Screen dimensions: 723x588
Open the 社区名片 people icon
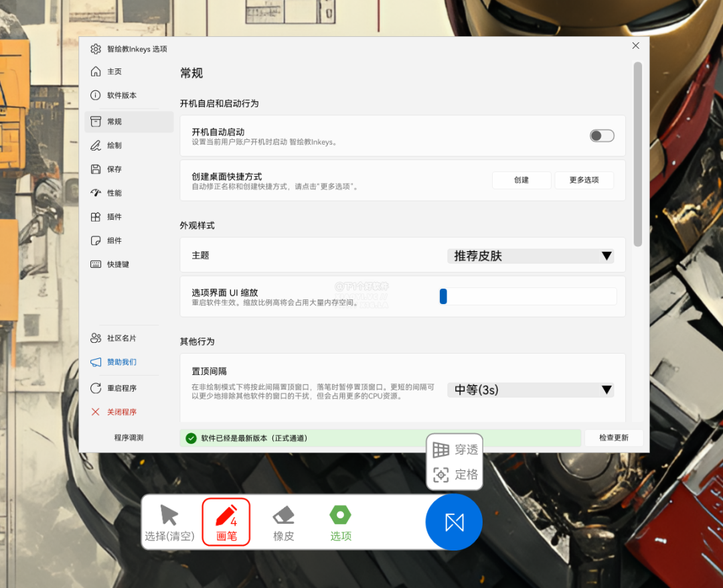coord(96,338)
